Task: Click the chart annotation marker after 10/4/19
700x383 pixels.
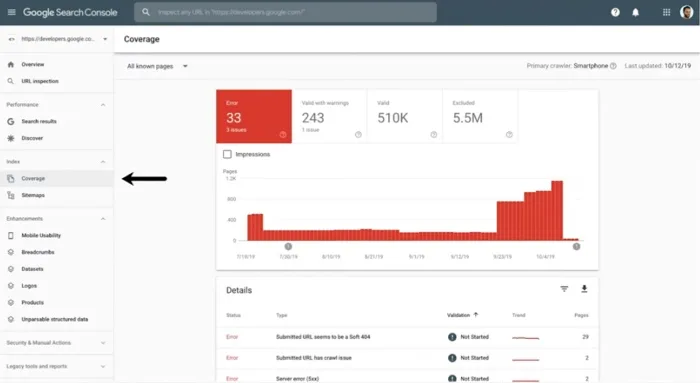Action: click(x=576, y=246)
